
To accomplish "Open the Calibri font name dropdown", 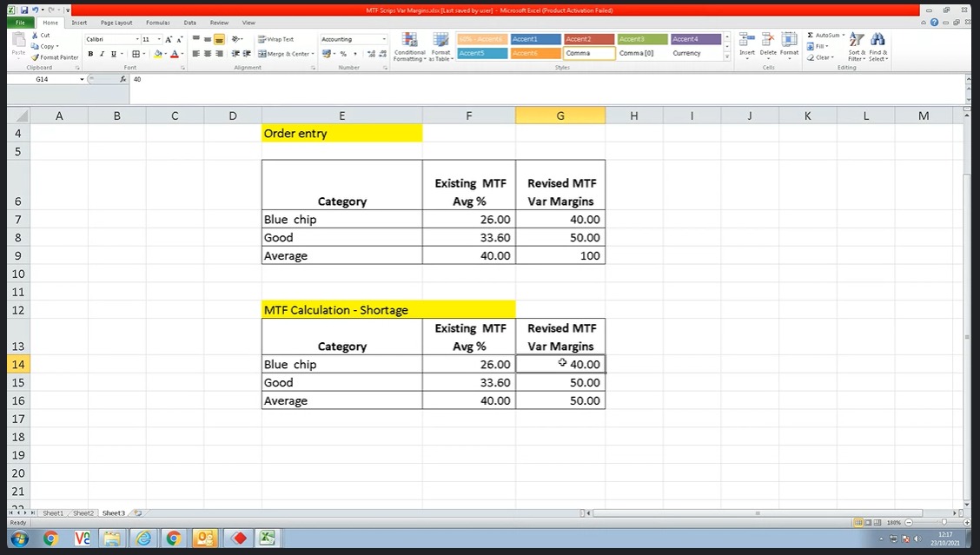I will pos(137,39).
